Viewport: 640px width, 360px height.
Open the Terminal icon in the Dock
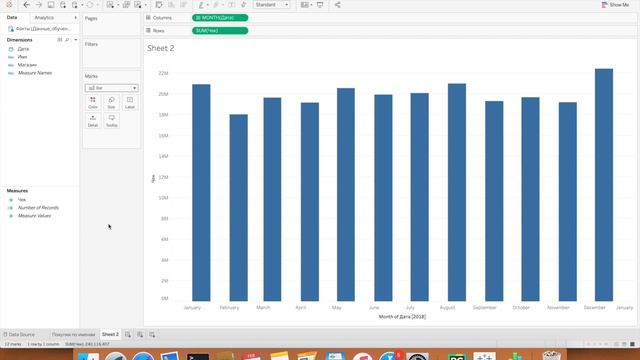click(x=198, y=356)
